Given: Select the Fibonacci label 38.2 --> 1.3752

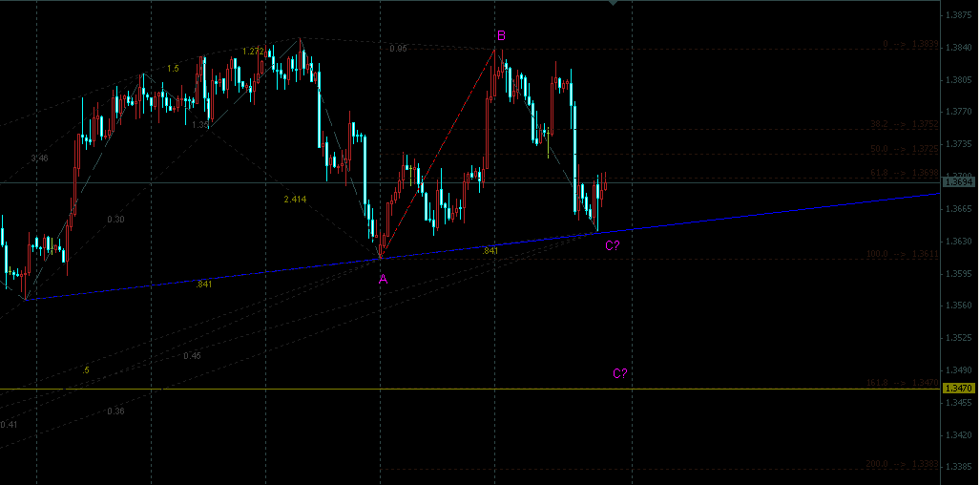Looking at the screenshot, I should pyautogui.click(x=905, y=124).
